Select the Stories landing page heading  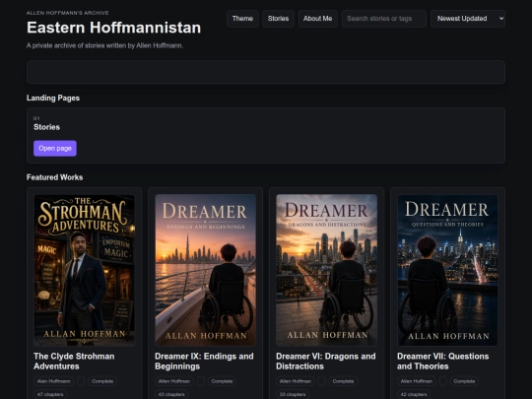47,127
